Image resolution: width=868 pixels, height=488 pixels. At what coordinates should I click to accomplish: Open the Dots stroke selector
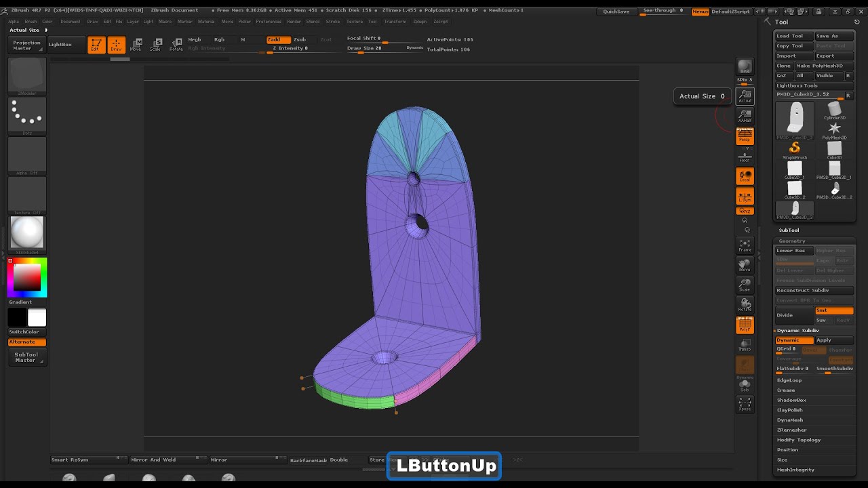(x=27, y=116)
